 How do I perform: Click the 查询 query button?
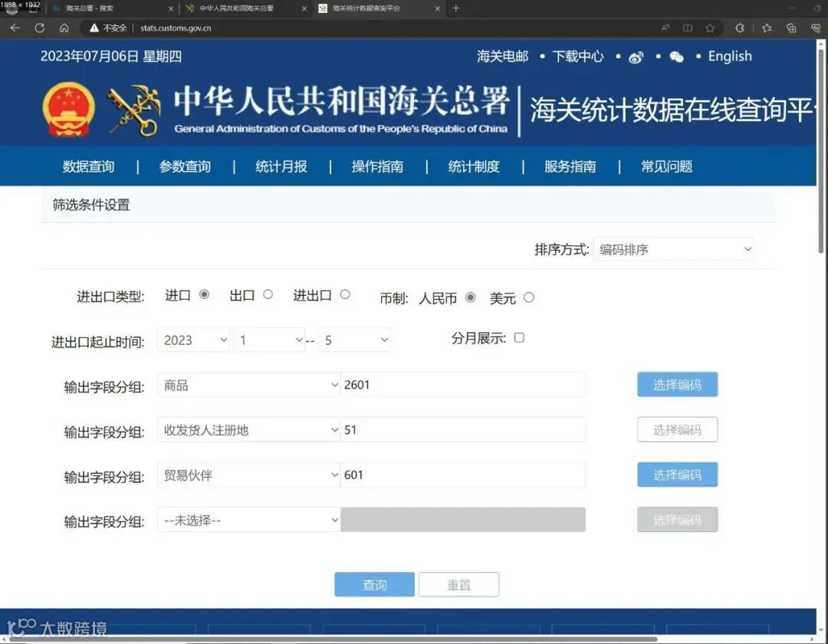pos(374,584)
